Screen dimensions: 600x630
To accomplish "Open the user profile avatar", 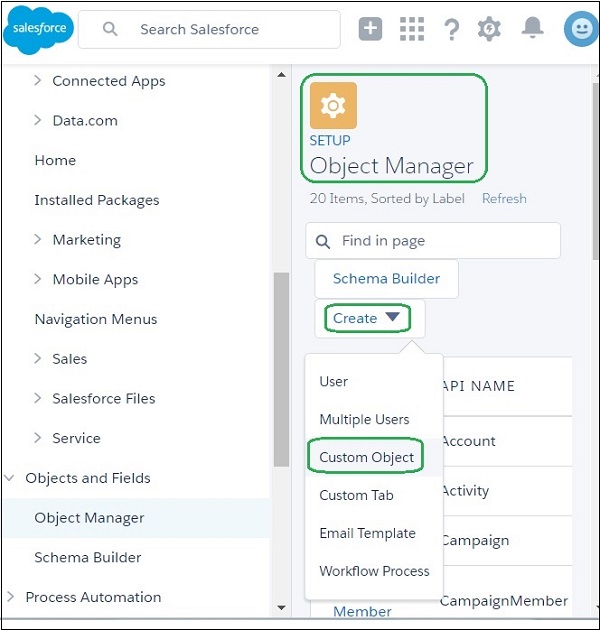I will [579, 29].
